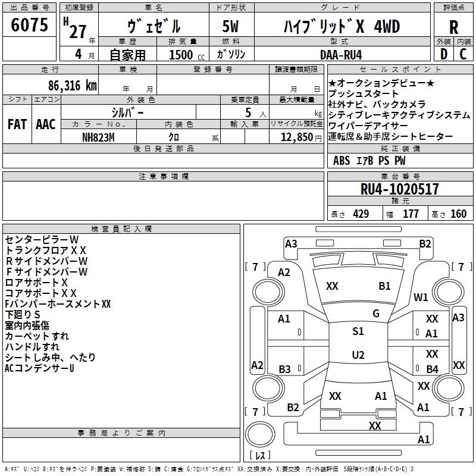Select length value 429
The height and width of the screenshot is (476, 476).
[361, 214]
